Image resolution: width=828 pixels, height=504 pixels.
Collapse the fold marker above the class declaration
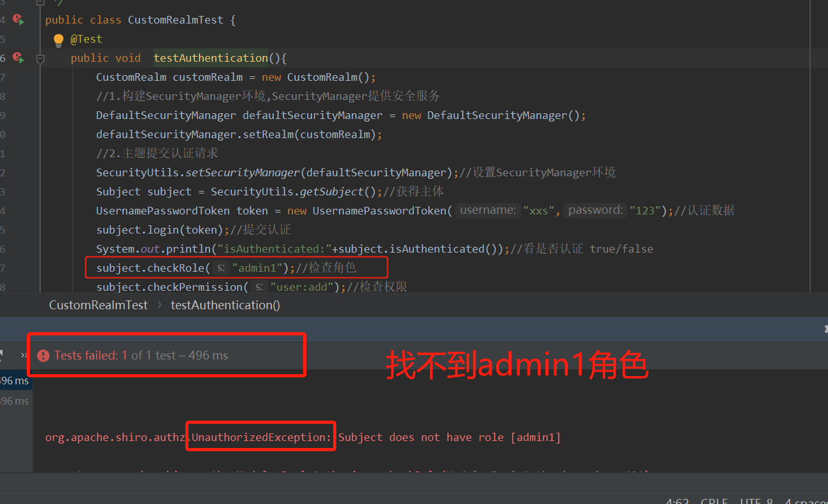pos(39,3)
